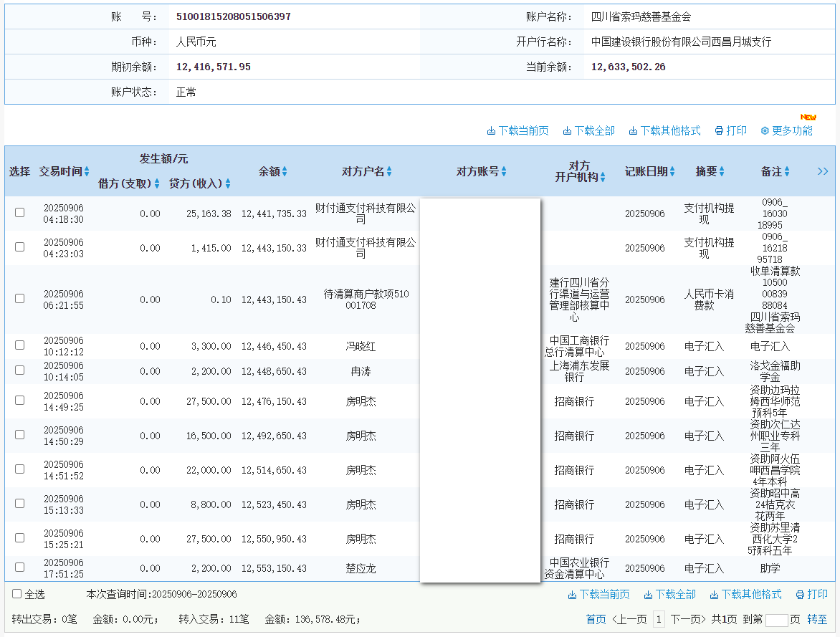Select the 冯晓红 transaction row checkbox
The height and width of the screenshot is (637, 840).
19,345
